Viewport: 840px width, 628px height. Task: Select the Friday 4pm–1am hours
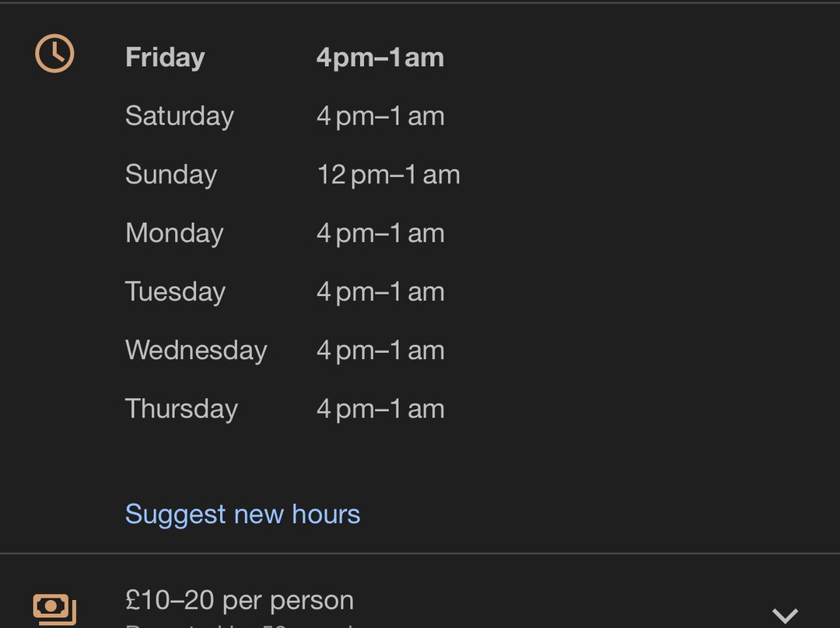(380, 58)
